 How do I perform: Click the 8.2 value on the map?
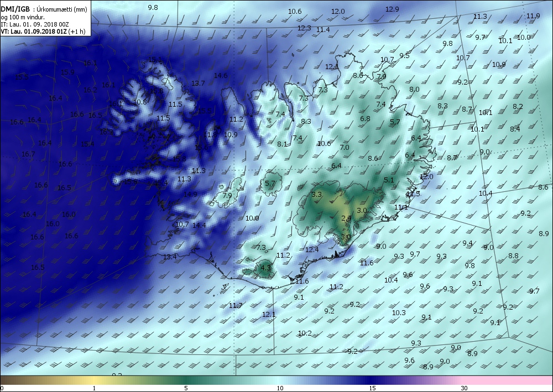(518, 107)
